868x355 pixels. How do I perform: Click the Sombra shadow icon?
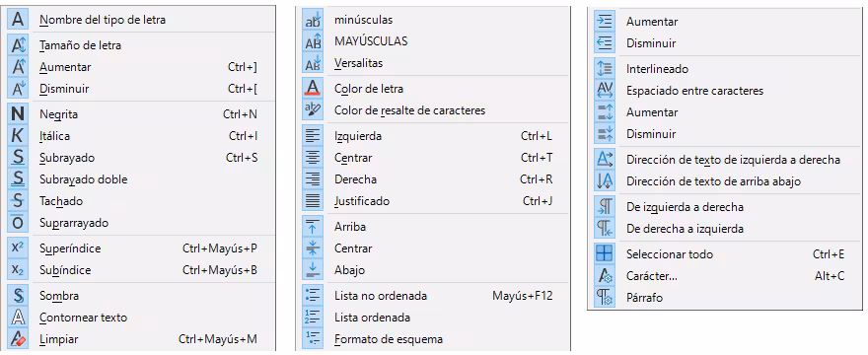(19, 296)
